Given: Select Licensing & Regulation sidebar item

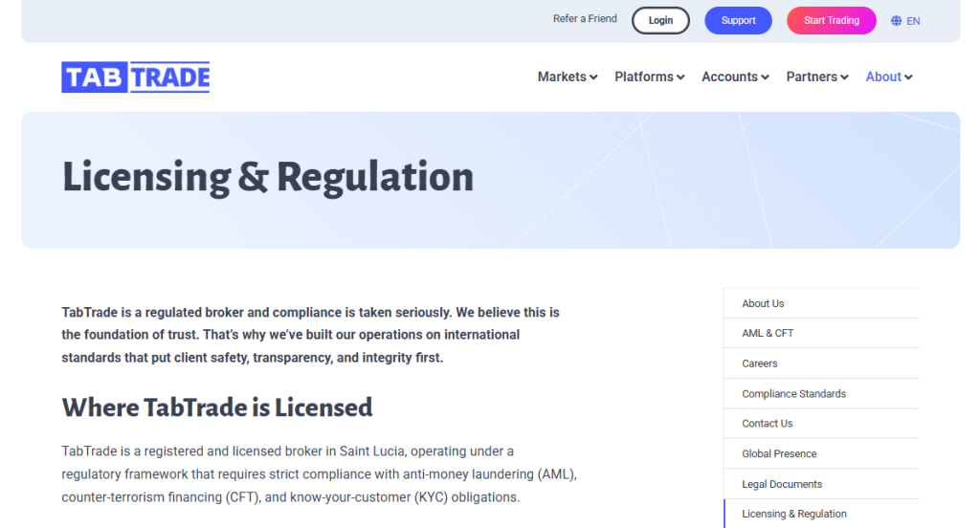Looking at the screenshot, I should coord(793,514).
